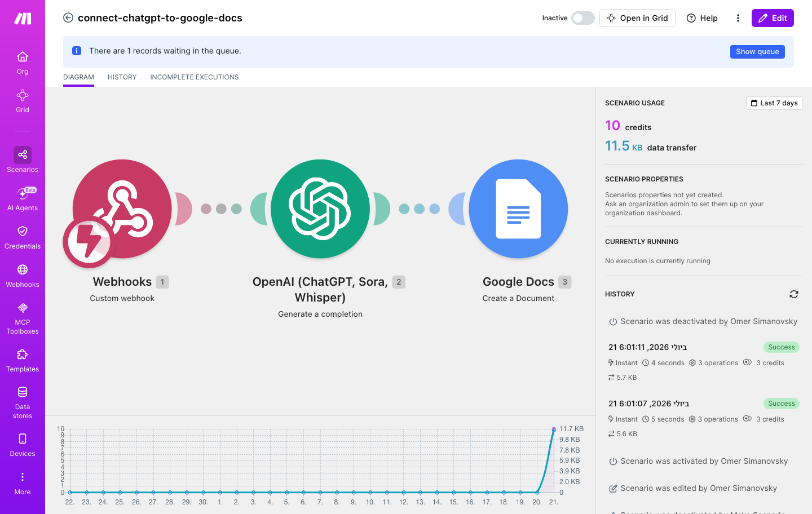Click the '5.7 KB' data size text
The image size is (812, 514).
[626, 378]
